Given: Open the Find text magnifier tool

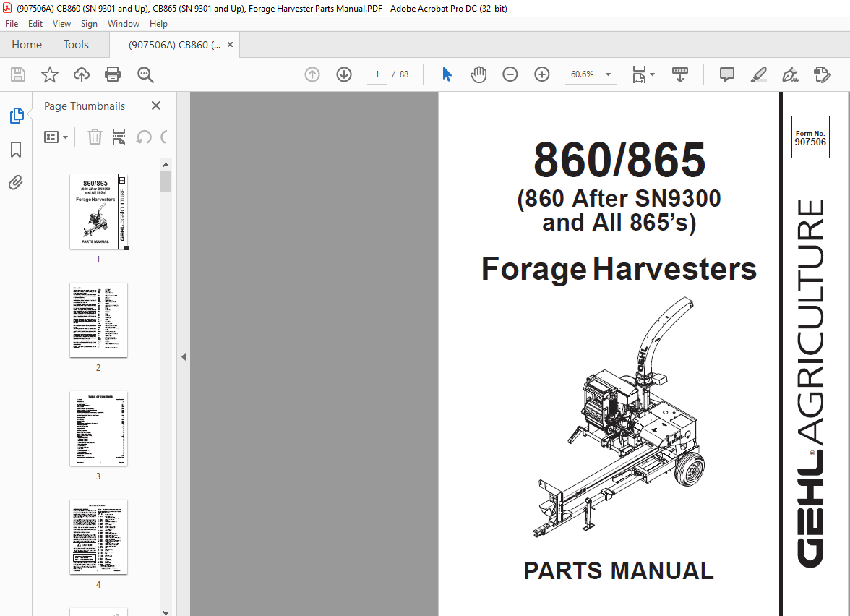Looking at the screenshot, I should [x=145, y=74].
